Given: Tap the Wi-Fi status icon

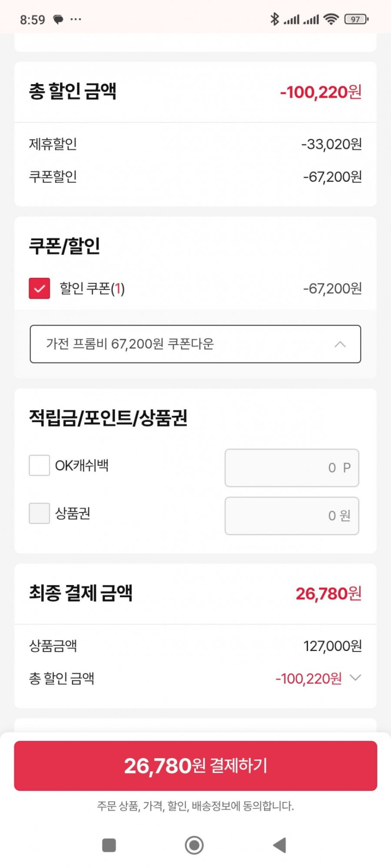Looking at the screenshot, I should 331,19.
